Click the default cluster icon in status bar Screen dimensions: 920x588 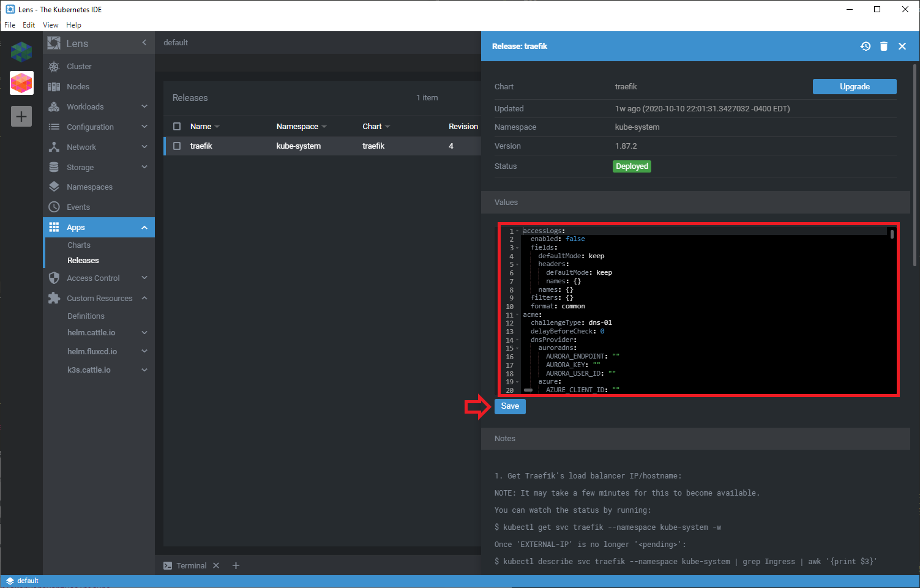10,581
